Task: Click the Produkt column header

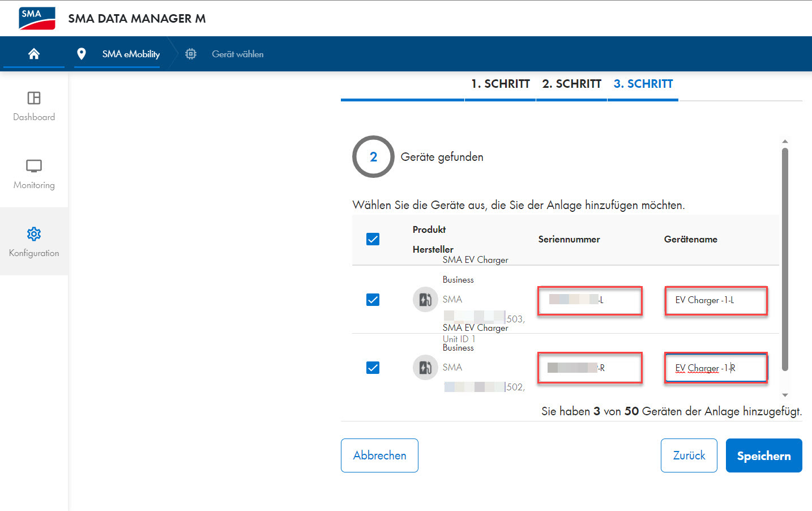Action: [429, 229]
